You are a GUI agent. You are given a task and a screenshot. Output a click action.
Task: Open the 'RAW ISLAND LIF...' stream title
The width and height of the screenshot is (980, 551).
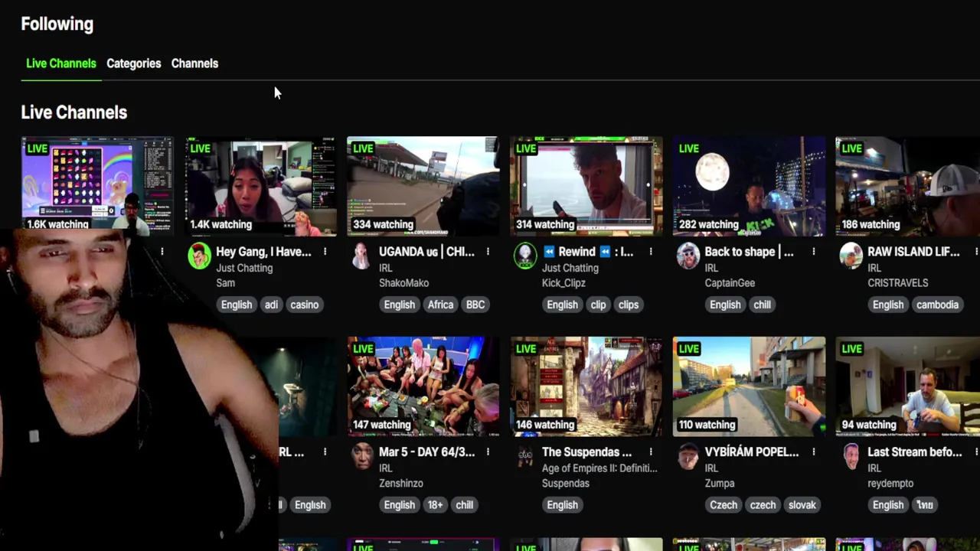[x=913, y=252]
